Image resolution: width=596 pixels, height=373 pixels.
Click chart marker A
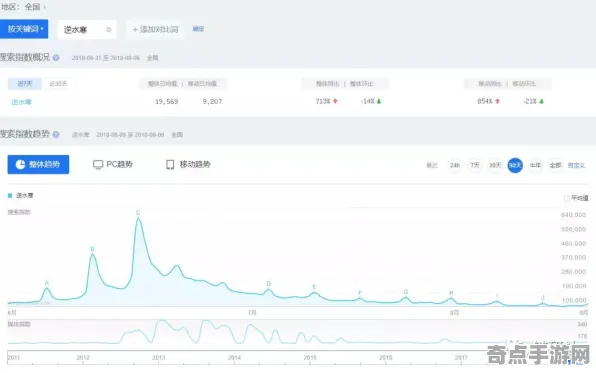click(x=47, y=283)
